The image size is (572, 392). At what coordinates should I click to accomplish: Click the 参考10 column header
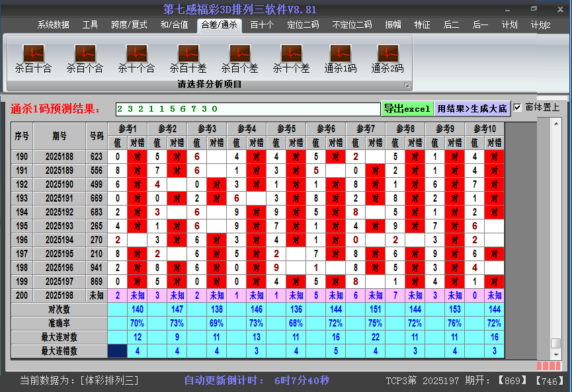(485, 129)
